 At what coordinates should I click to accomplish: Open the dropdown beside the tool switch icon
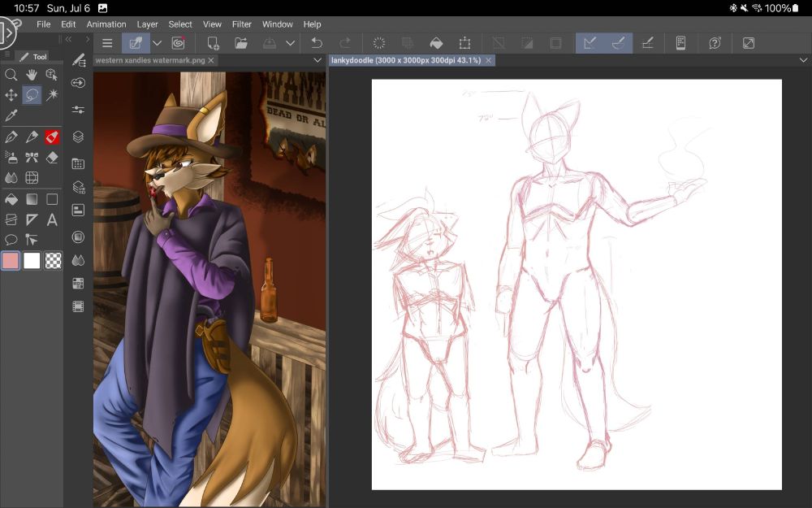coord(156,43)
